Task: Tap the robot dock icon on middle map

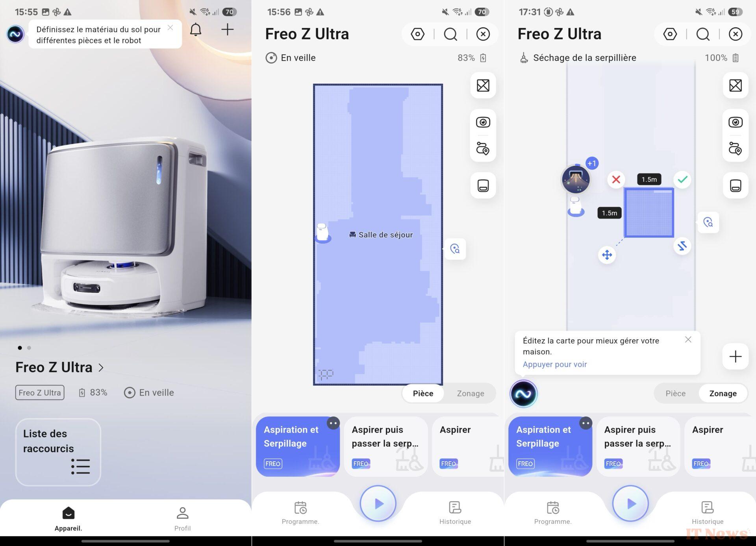Action: [322, 233]
